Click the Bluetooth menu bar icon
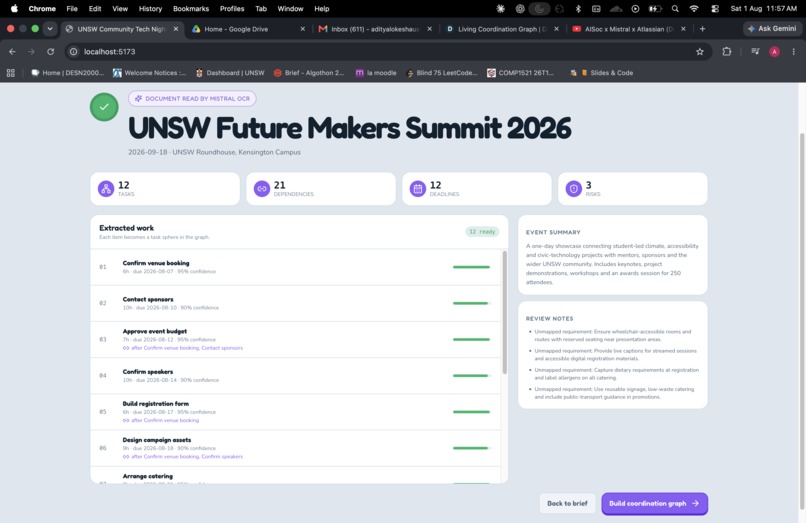Image resolution: width=806 pixels, height=523 pixels. pyautogui.click(x=578, y=8)
